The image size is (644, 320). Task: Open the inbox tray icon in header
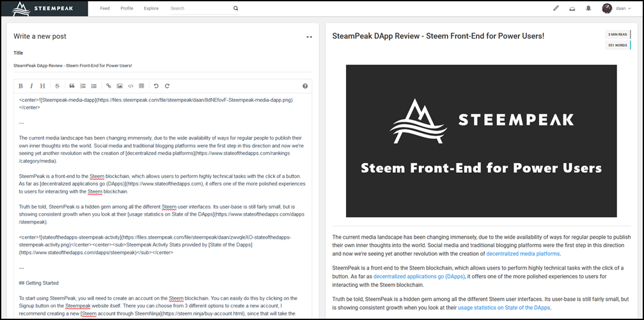(572, 8)
